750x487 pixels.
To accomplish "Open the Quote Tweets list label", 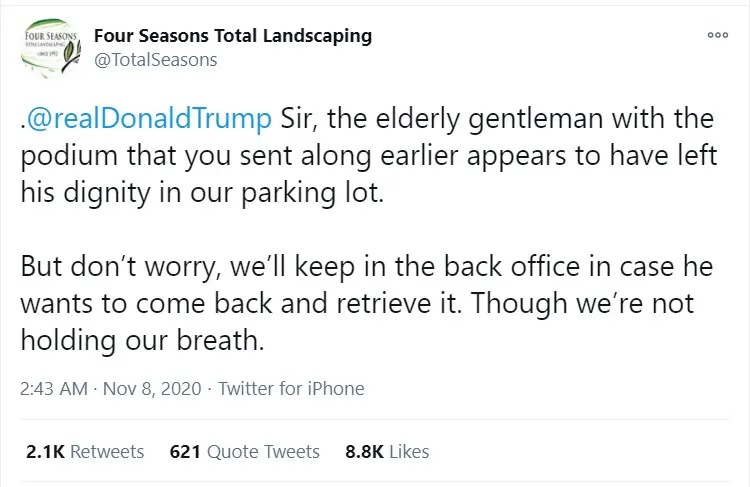I will click(x=265, y=452).
